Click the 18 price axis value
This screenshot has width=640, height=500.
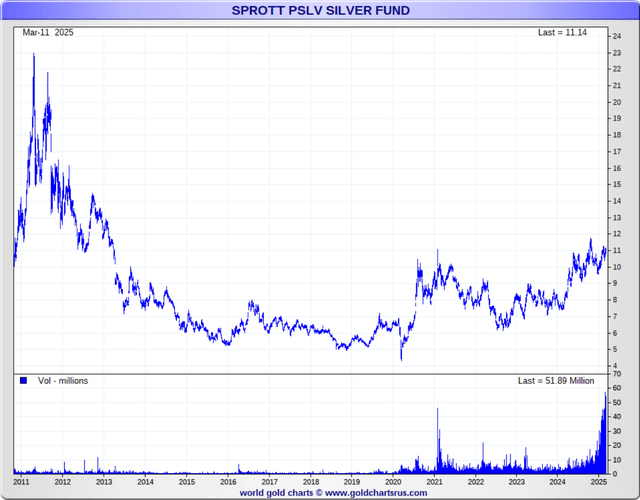[617, 135]
